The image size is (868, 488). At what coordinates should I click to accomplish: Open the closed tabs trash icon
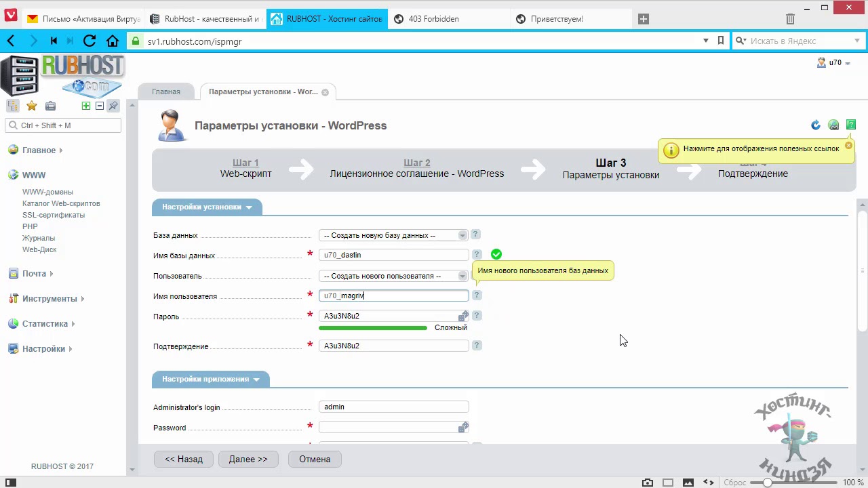[790, 19]
